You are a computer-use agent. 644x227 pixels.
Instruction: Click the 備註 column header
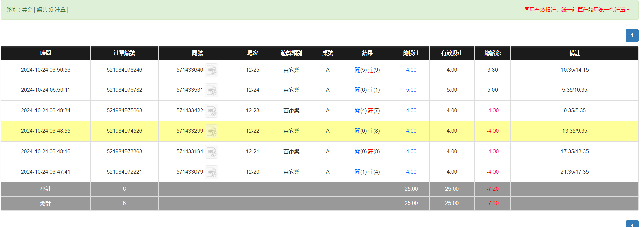point(575,53)
